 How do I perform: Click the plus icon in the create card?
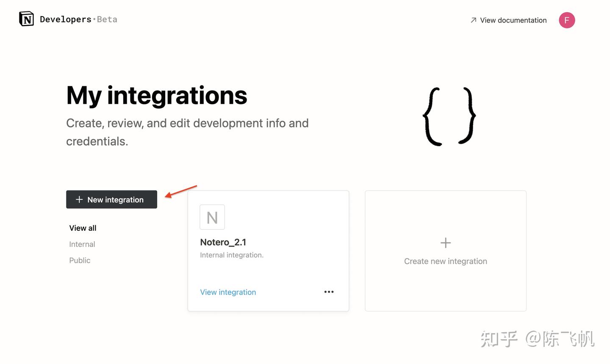point(446,243)
